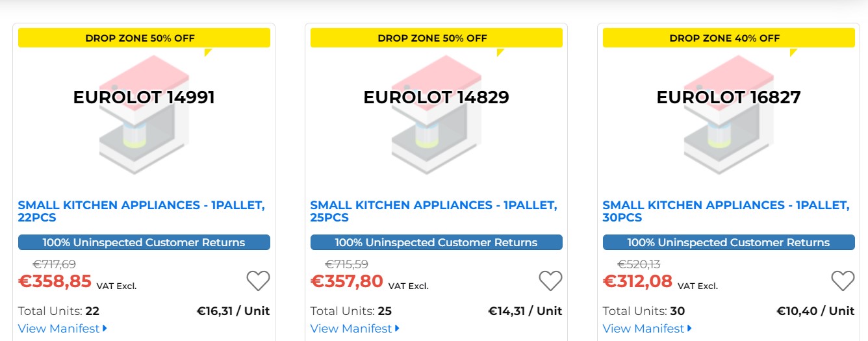Click Drop Zone 50% Off banner on Eurolot 14829
Image resolution: width=868 pixels, height=341 pixels.
(436, 38)
